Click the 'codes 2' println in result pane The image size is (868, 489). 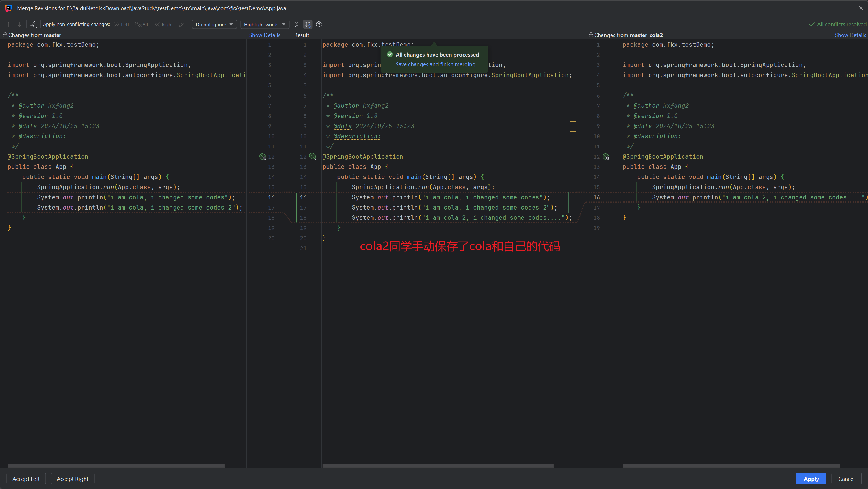click(454, 207)
